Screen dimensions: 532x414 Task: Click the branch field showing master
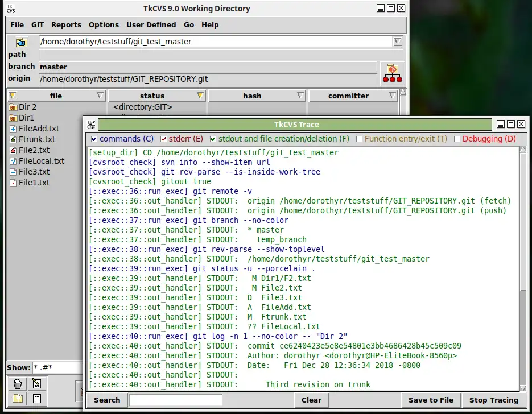pos(208,67)
